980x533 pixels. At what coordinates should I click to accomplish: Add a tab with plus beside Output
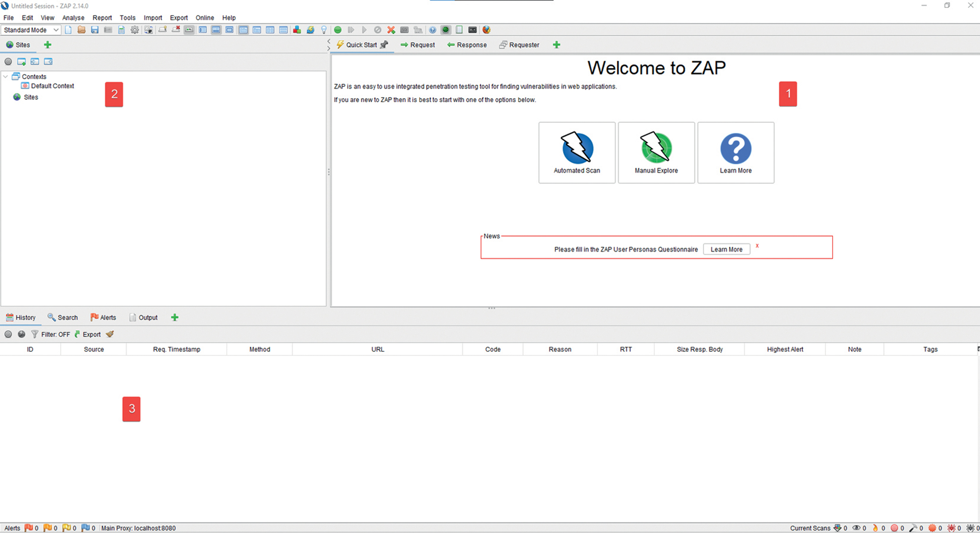(x=175, y=317)
